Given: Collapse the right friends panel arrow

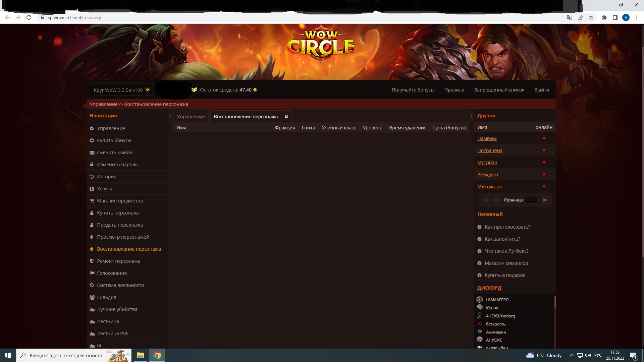Looking at the screenshot, I should click(x=472, y=116).
